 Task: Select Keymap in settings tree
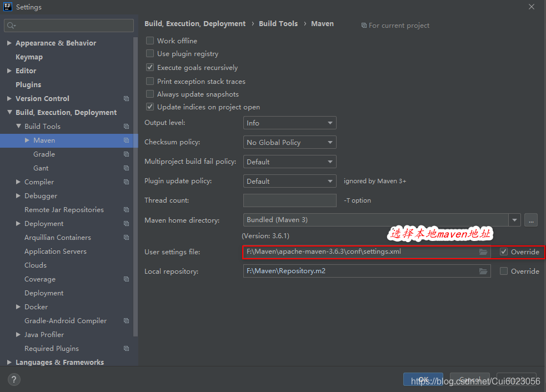[29, 57]
